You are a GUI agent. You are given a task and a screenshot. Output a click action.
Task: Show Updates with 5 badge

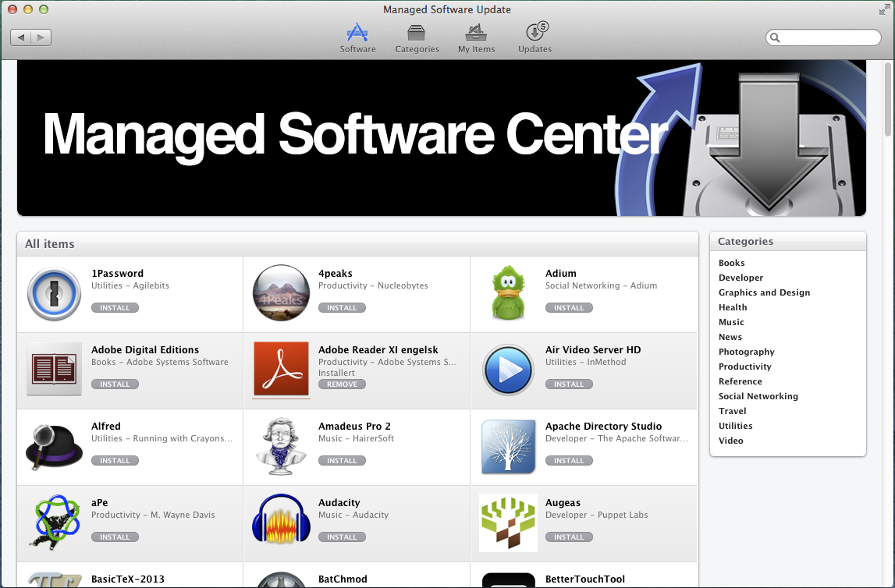(x=535, y=38)
